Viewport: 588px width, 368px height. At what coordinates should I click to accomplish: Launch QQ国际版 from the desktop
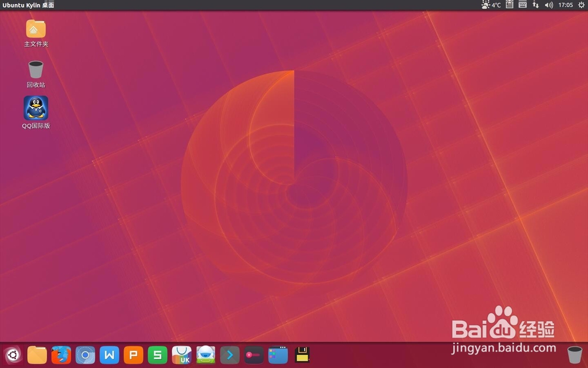coord(35,109)
